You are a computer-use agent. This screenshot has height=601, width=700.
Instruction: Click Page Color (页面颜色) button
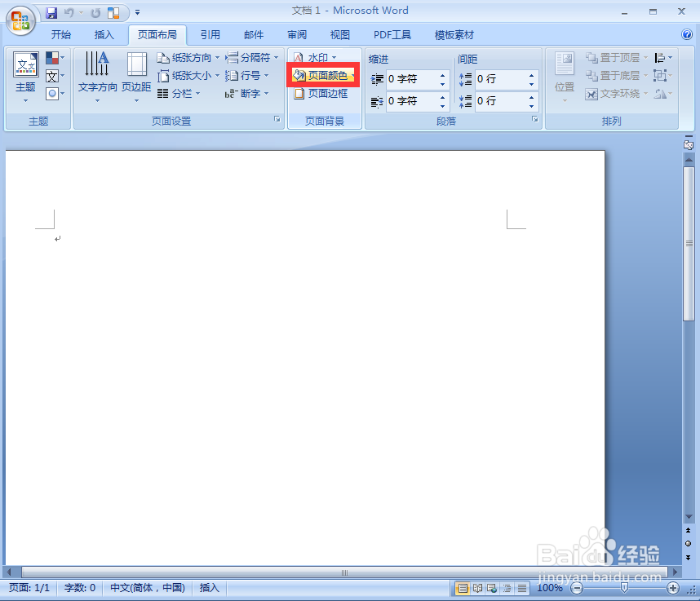point(323,75)
